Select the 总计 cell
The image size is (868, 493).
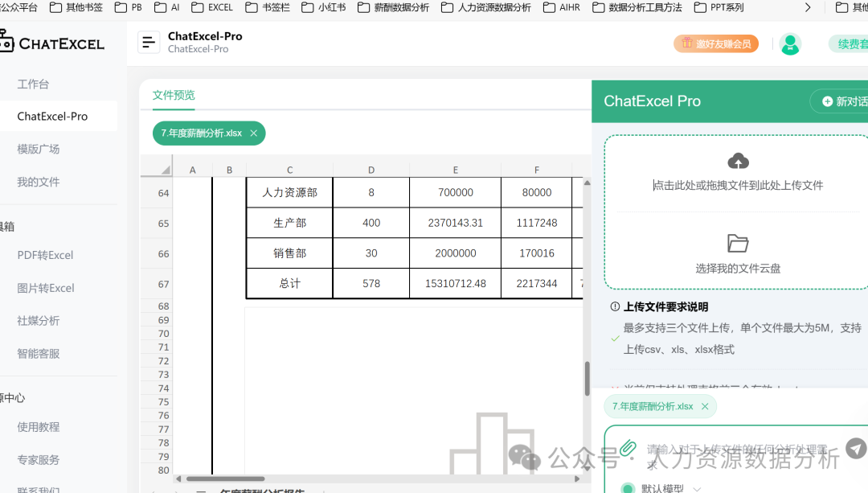tap(289, 284)
